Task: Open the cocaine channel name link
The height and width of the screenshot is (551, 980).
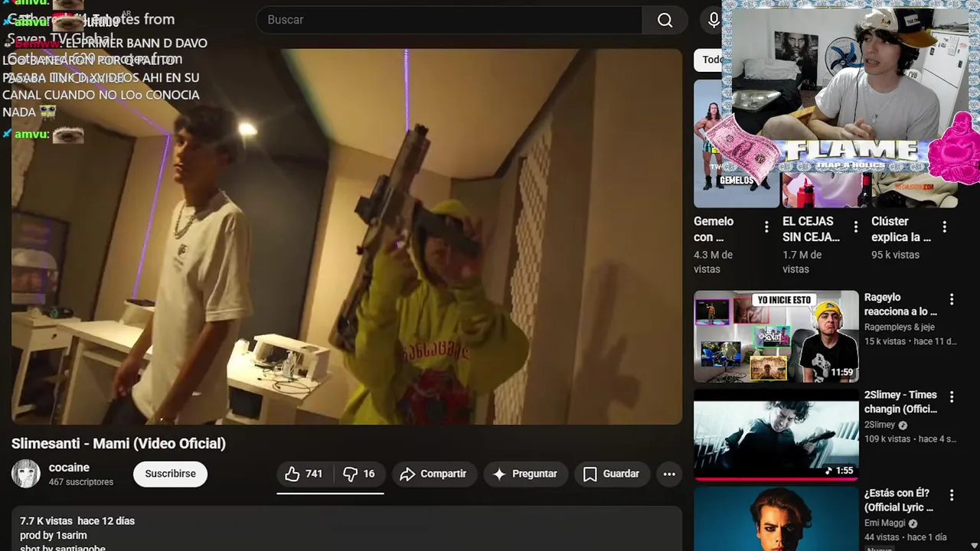Action: coord(69,468)
